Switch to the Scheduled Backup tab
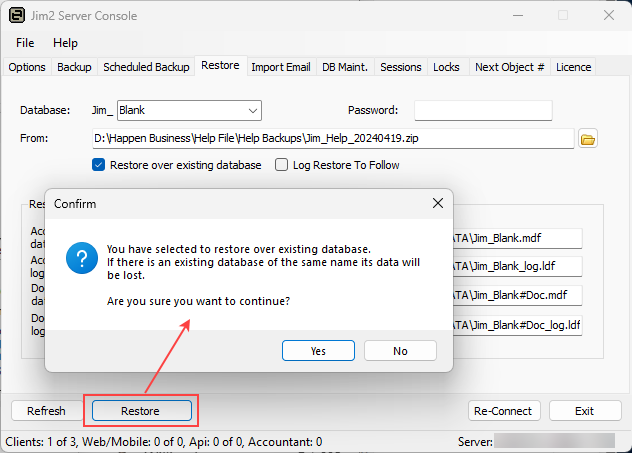632x453 pixels. [146, 67]
